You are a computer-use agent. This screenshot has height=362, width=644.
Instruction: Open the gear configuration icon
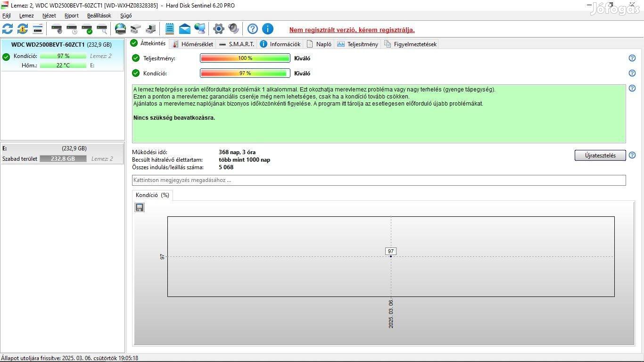[x=219, y=29]
